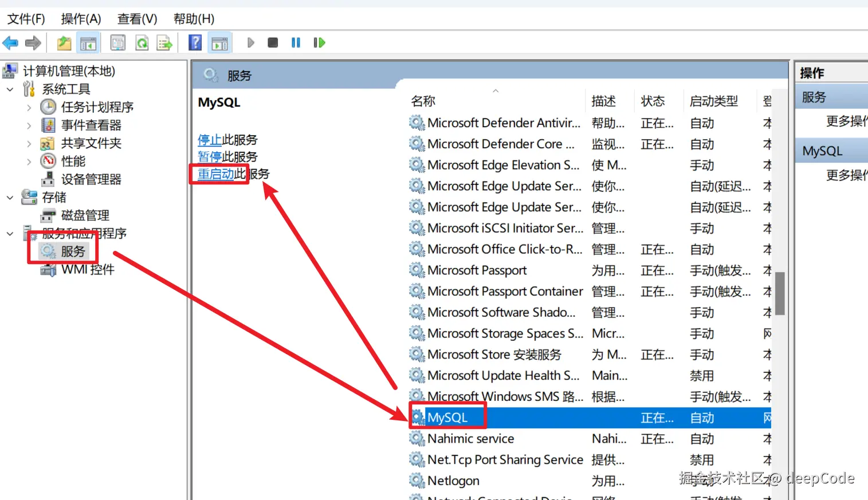Toggle Show/Hide Action Pane toolbar icon
Viewport: 868px width, 500px height.
pos(220,43)
